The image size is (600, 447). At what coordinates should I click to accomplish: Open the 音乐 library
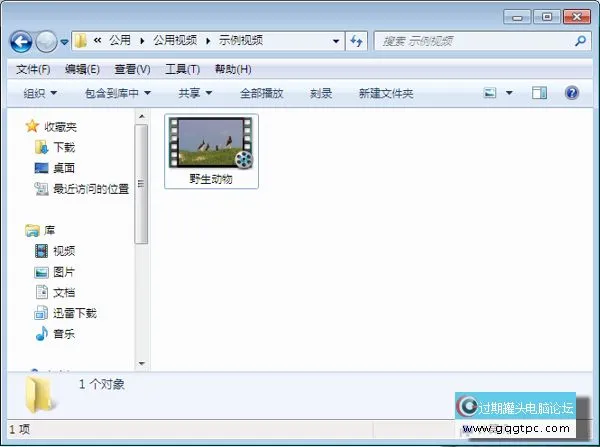(x=55, y=334)
